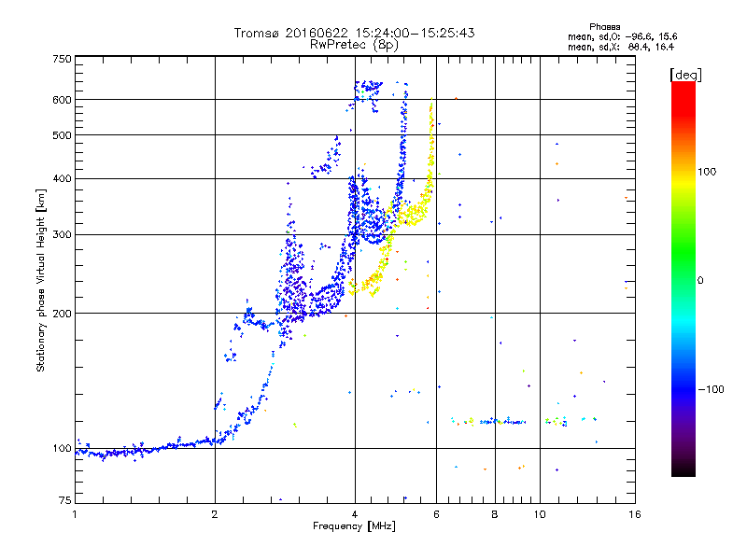Click the black bottom of the colorbar
The height and width of the screenshot is (560, 747).
coord(684,469)
